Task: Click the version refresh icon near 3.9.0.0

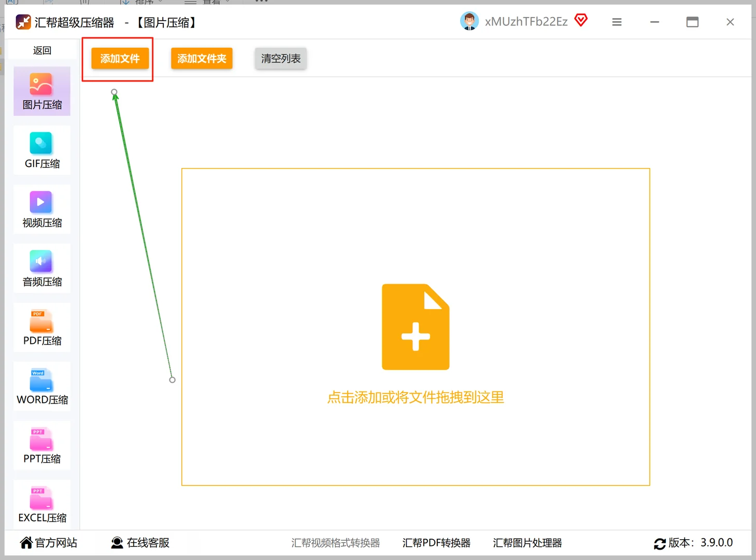Action: pos(659,543)
